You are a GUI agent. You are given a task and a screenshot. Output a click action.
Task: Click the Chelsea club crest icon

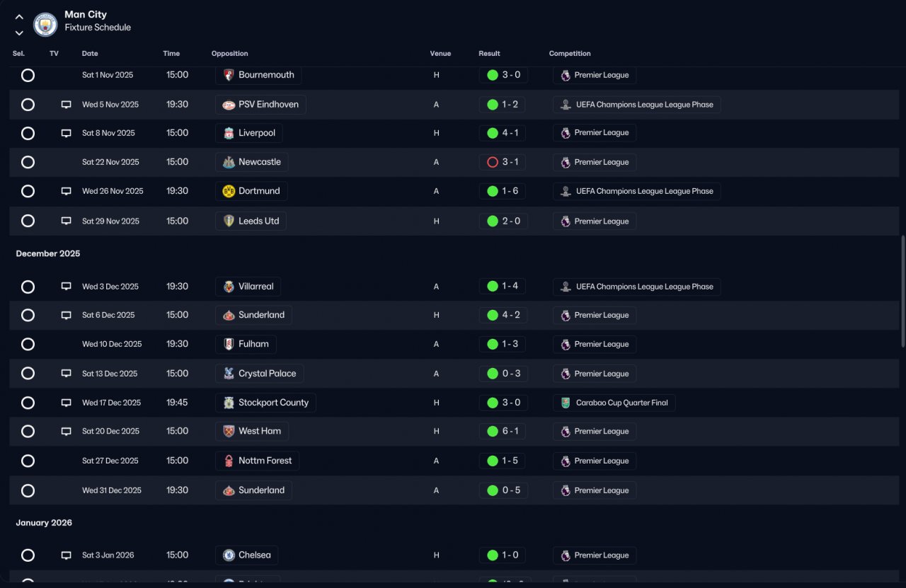pyautogui.click(x=229, y=555)
